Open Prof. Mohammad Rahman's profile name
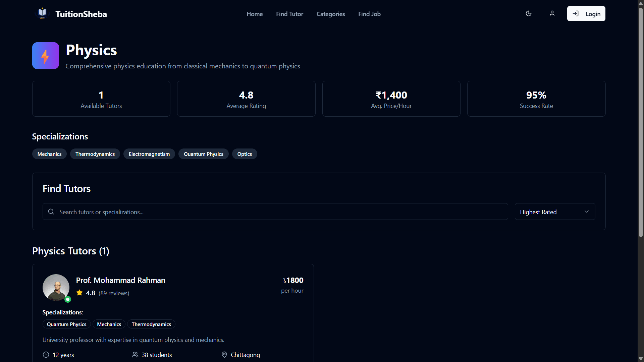The image size is (644, 362). 120,280
